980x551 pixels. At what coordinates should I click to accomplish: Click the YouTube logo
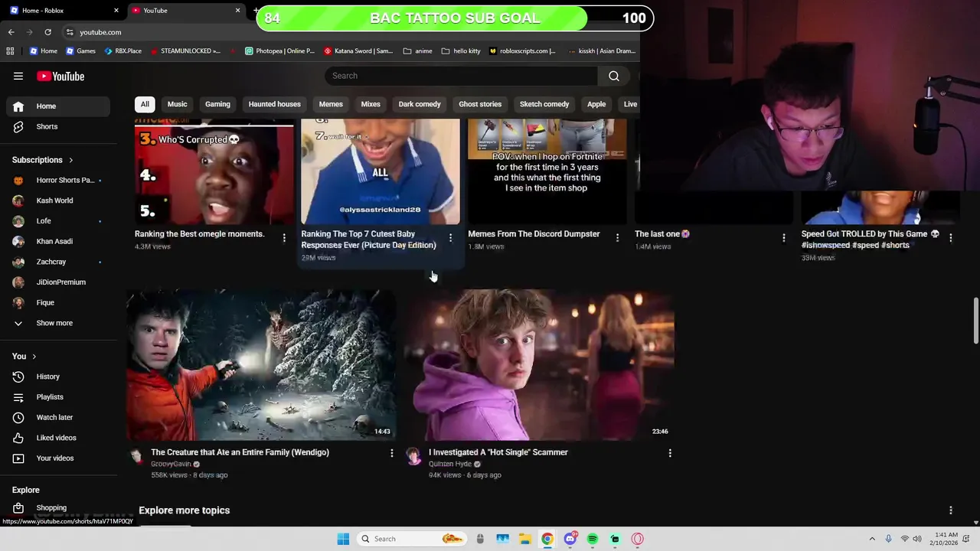pos(60,76)
